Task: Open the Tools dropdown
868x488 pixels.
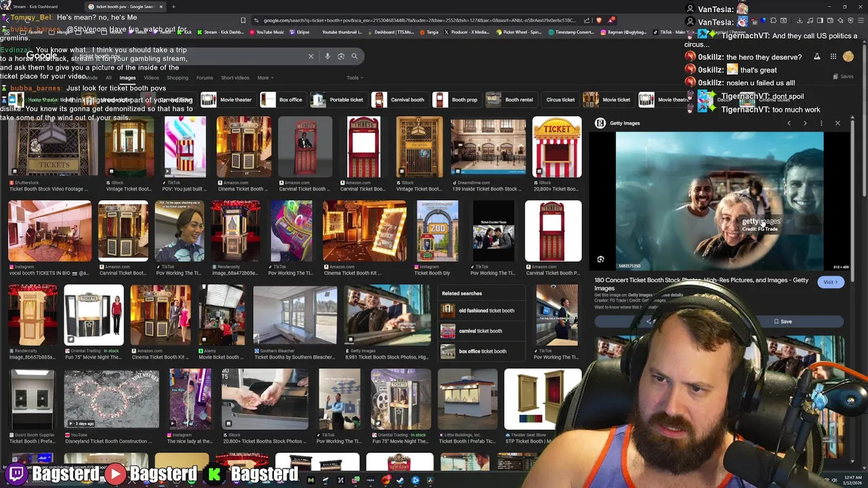Action: tap(354, 78)
